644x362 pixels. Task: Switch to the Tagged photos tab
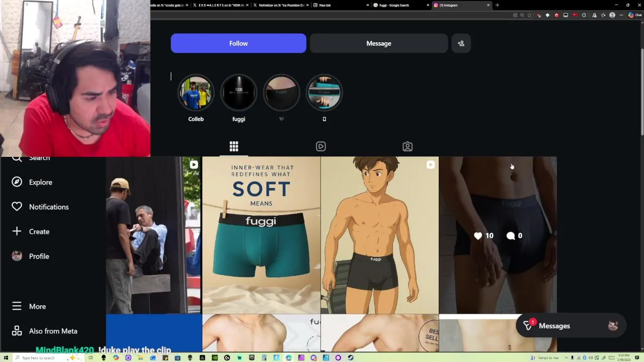coord(408,146)
